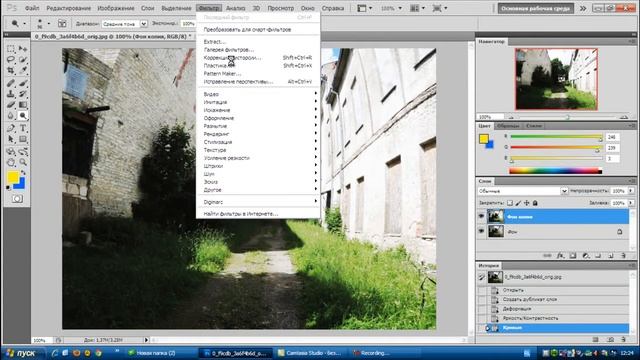This screenshot has height=360, width=640.
Task: Toggle lock all padlock
Action: tap(535, 203)
